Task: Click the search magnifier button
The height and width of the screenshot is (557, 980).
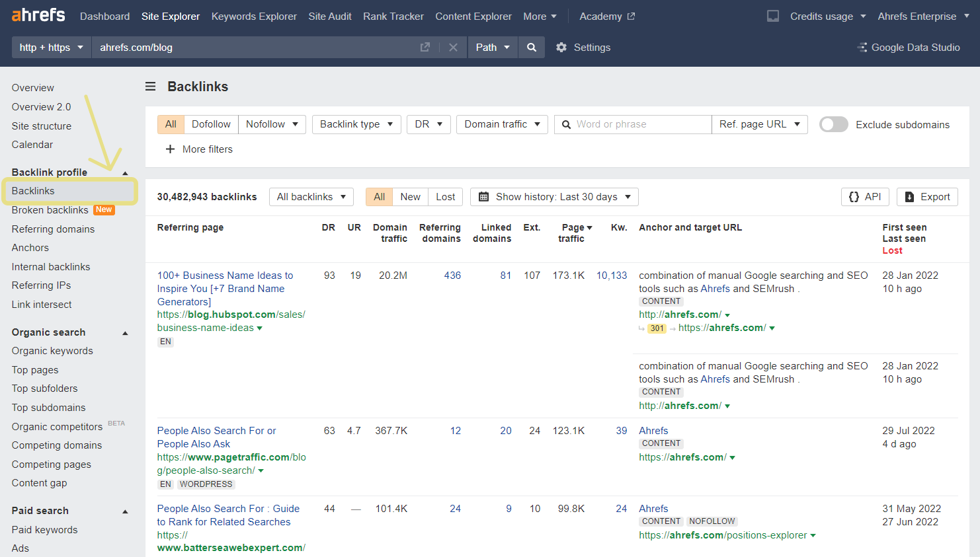Action: click(532, 48)
